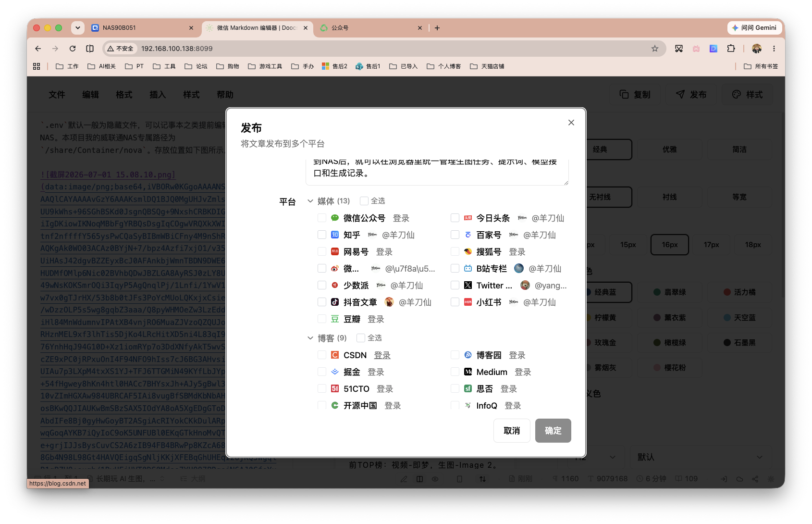Tick the 微信公众号 checkbox

click(x=322, y=218)
